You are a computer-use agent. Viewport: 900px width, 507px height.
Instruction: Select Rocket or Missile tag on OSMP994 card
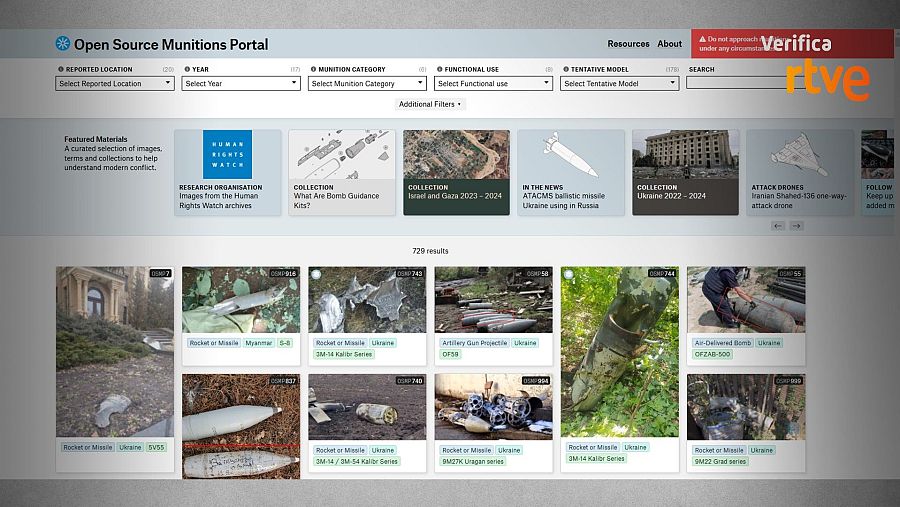click(467, 450)
